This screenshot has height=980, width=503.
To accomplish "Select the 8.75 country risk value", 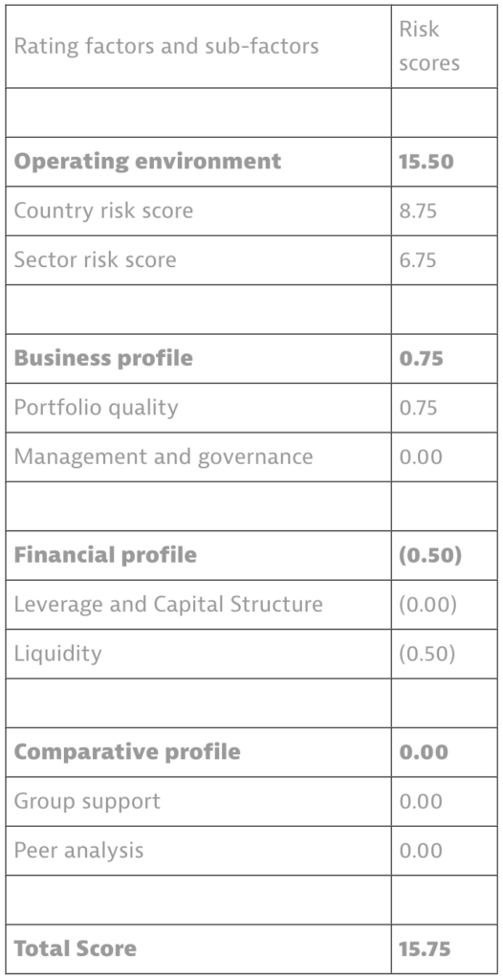I will [x=417, y=211].
